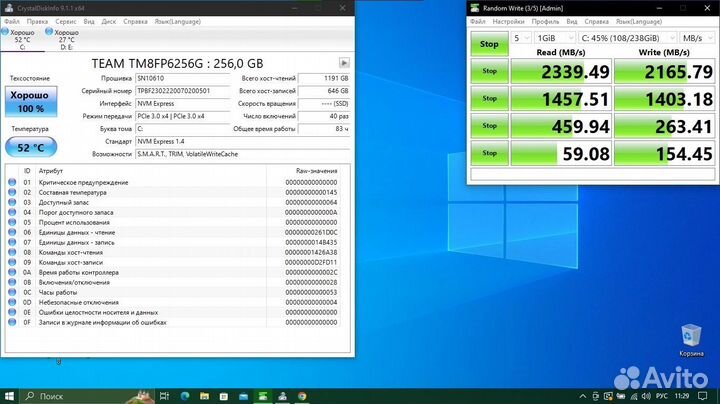Select the D: E: disk tab at 27 °C
Screen dimensions: 720x404
point(66,39)
